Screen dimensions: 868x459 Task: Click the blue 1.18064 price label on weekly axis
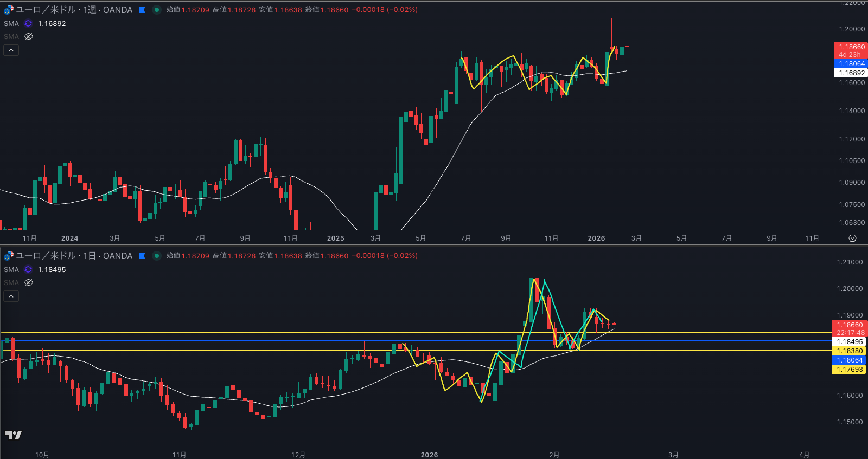tap(851, 64)
